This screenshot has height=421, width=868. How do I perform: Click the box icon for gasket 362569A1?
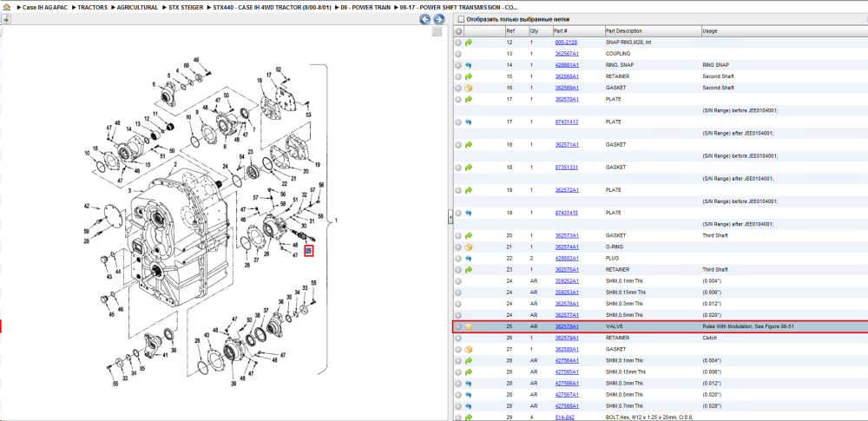coord(469,88)
